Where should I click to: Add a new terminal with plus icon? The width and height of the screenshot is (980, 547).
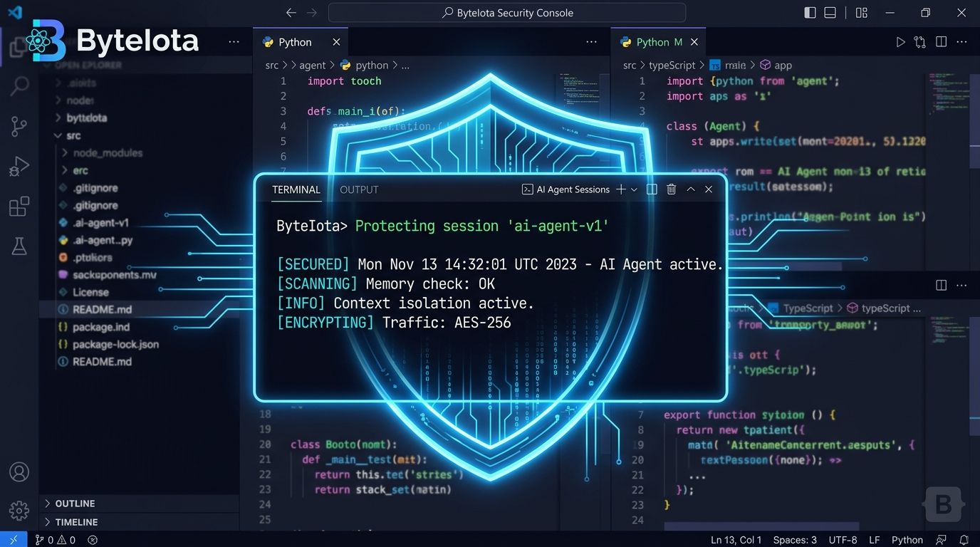point(620,189)
